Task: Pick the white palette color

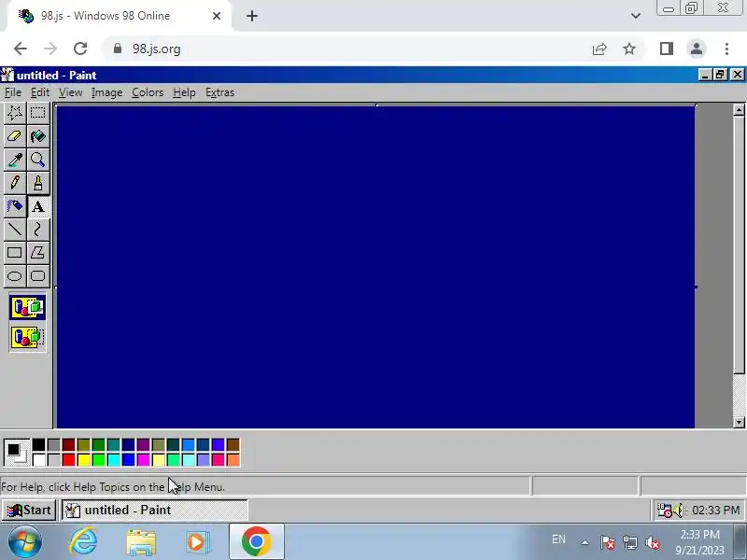Action: 38,459
